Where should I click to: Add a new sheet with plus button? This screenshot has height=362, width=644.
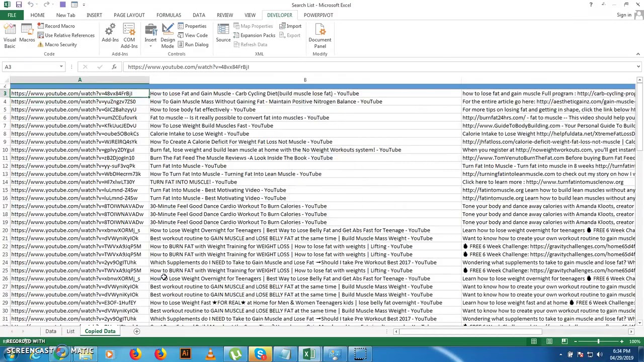pos(136,331)
